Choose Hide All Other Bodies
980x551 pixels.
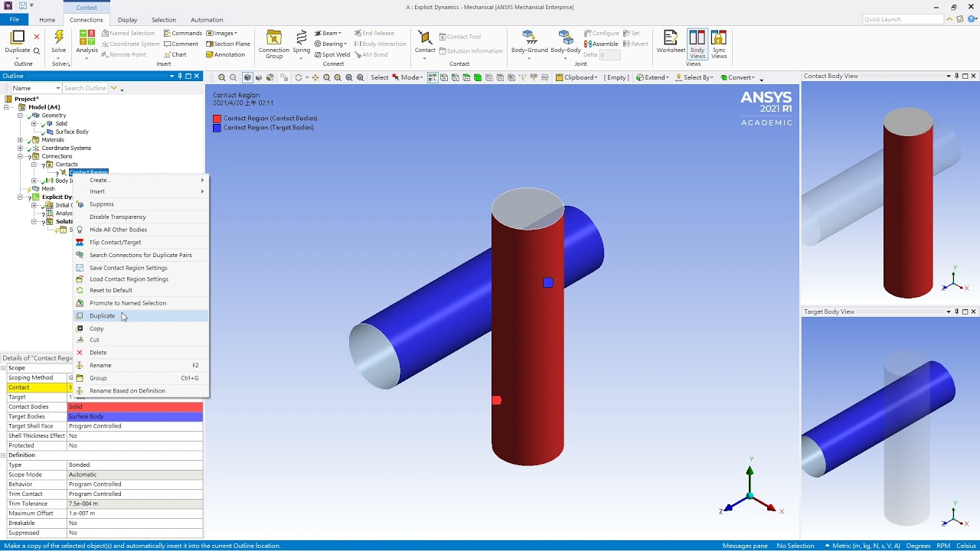click(142, 230)
